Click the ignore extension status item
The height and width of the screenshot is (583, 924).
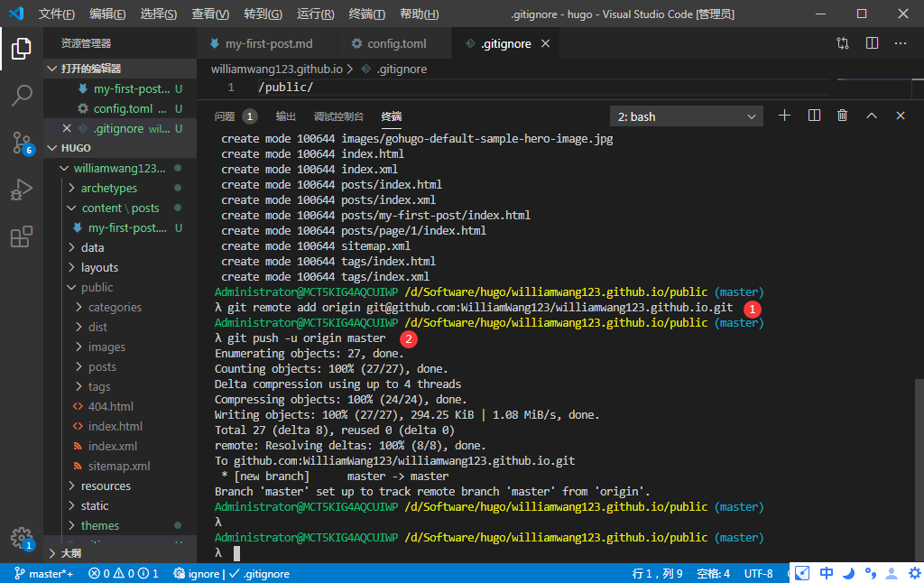[197, 574]
